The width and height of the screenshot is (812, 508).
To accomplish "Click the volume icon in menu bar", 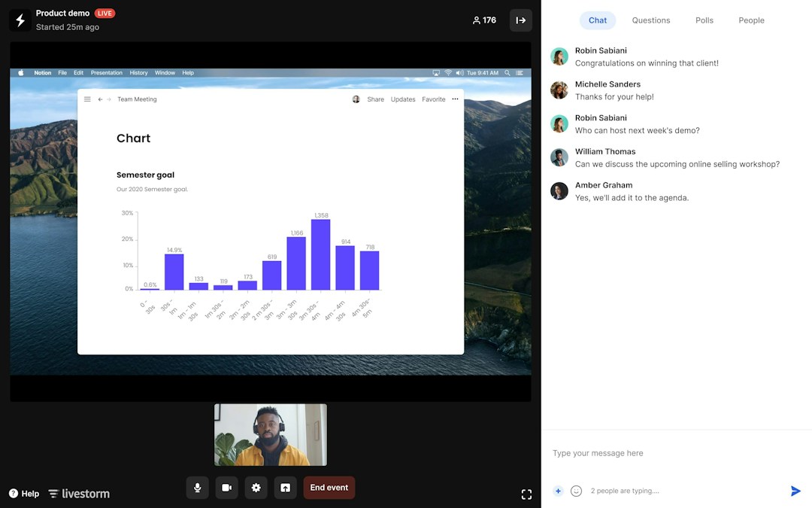I will [x=459, y=73].
